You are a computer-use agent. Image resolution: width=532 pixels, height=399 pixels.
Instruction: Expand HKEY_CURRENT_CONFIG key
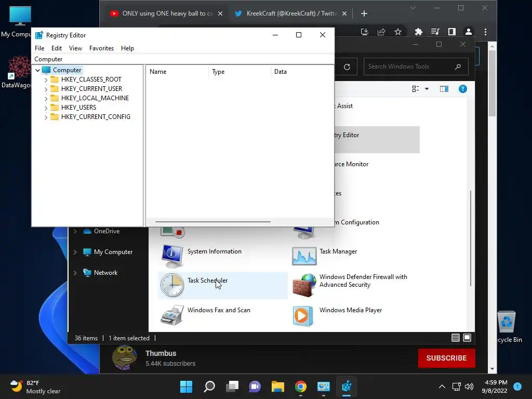pyautogui.click(x=46, y=117)
